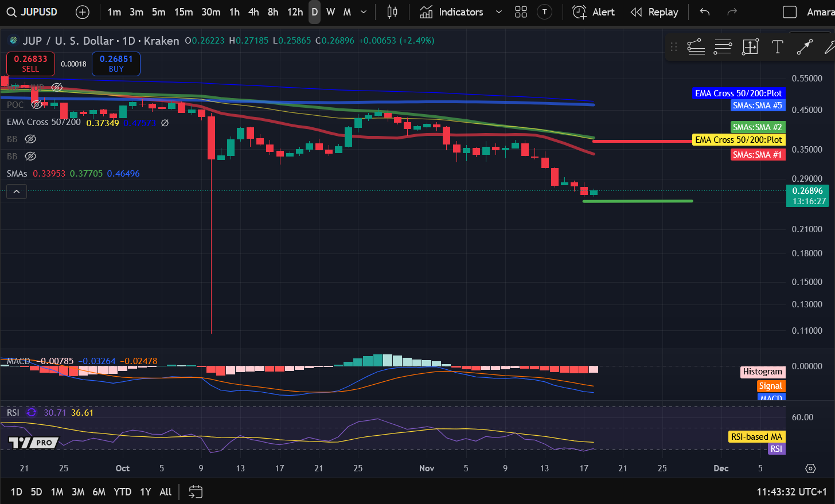Click the BUY button at 0.26851
The width and height of the screenshot is (835, 504).
[x=116, y=64]
